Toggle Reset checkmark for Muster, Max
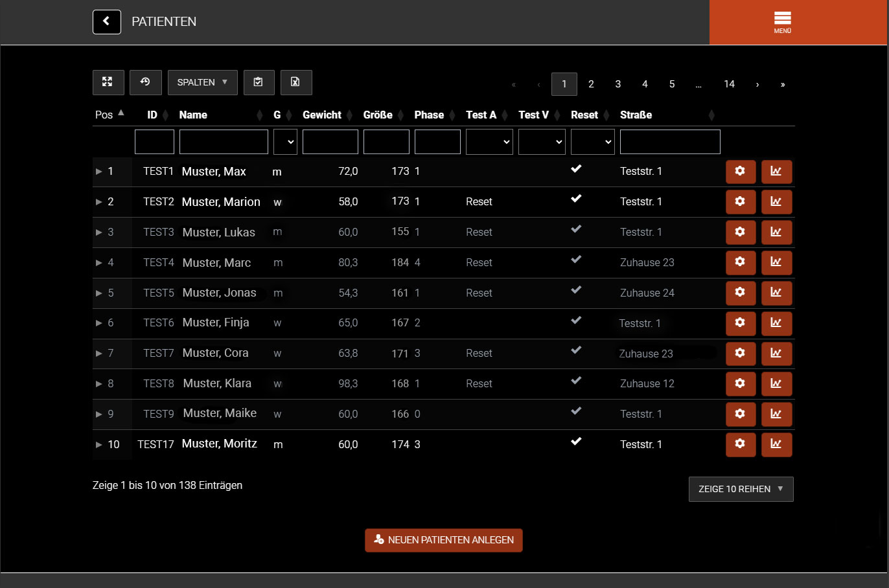 tap(576, 169)
